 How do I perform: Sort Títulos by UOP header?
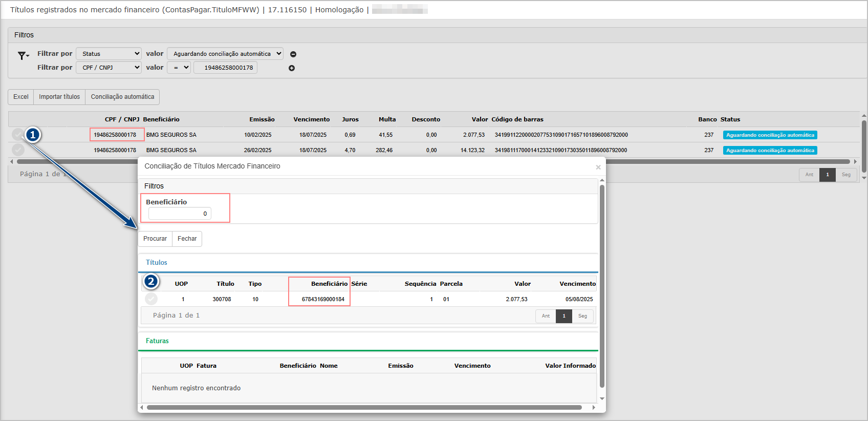point(181,284)
